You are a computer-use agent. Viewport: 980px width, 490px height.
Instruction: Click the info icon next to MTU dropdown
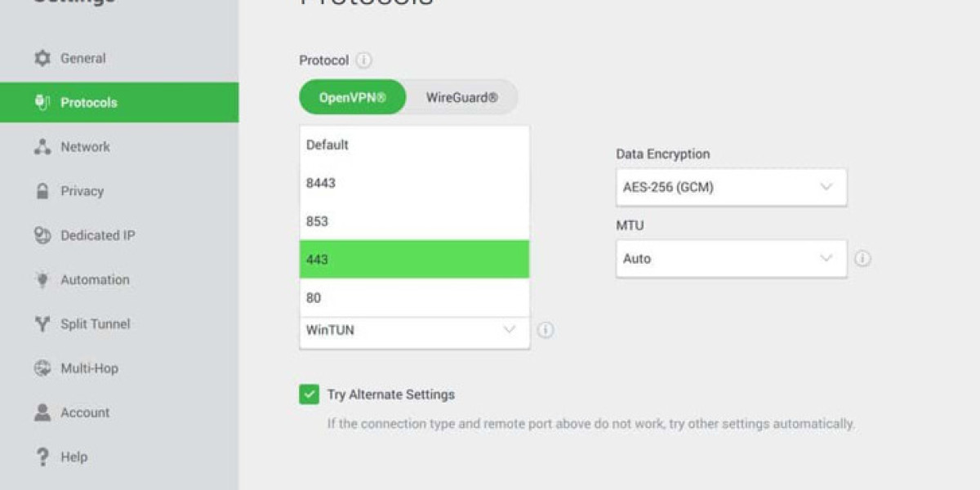(862, 259)
